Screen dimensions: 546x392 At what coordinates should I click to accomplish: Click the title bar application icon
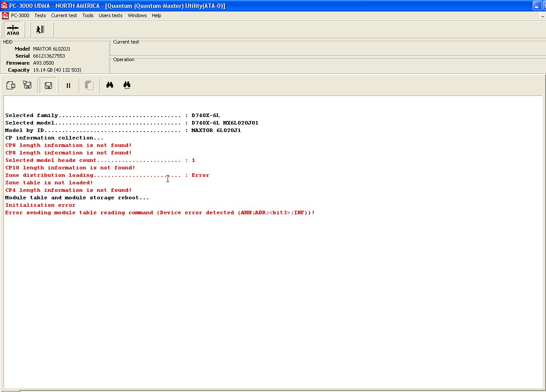tap(4, 6)
